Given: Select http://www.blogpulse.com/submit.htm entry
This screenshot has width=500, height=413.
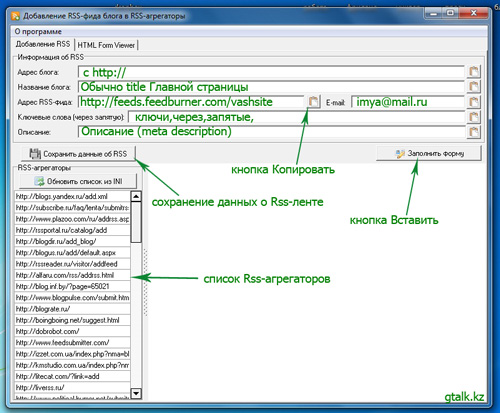Looking at the screenshot, I should pos(72,298).
